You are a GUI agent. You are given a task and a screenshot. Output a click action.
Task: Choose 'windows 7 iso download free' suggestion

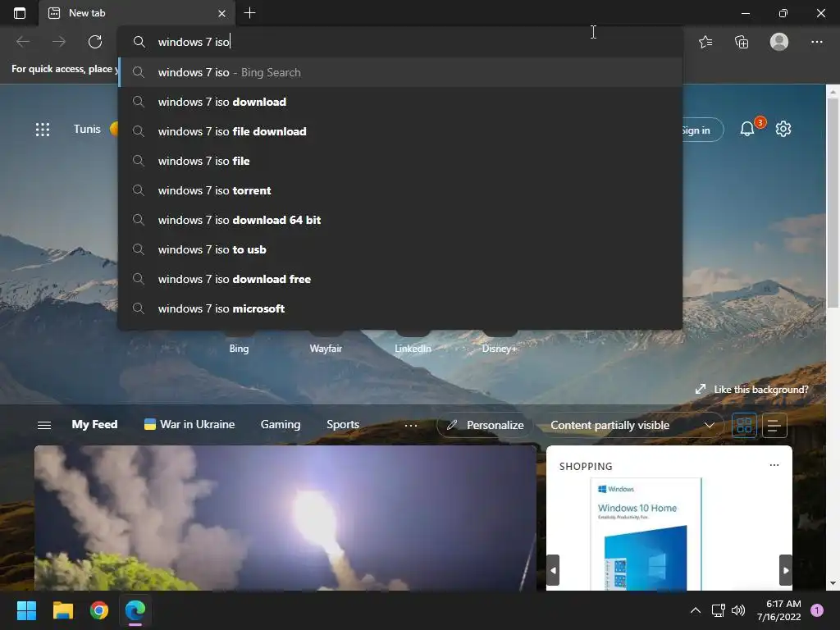point(400,279)
